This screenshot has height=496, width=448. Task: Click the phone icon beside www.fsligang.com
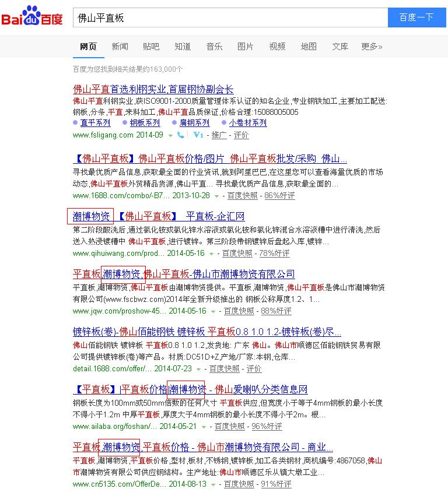coord(180,135)
